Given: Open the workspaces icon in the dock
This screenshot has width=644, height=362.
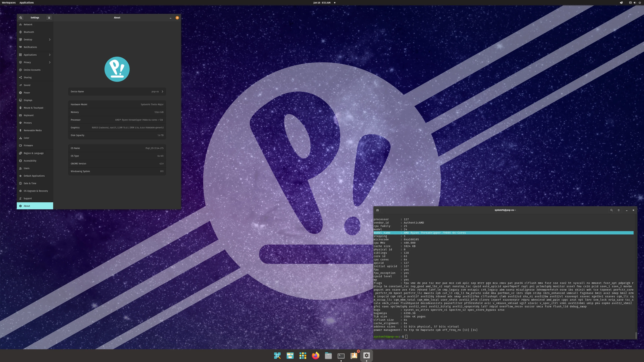Looking at the screenshot, I should click(x=290, y=355).
